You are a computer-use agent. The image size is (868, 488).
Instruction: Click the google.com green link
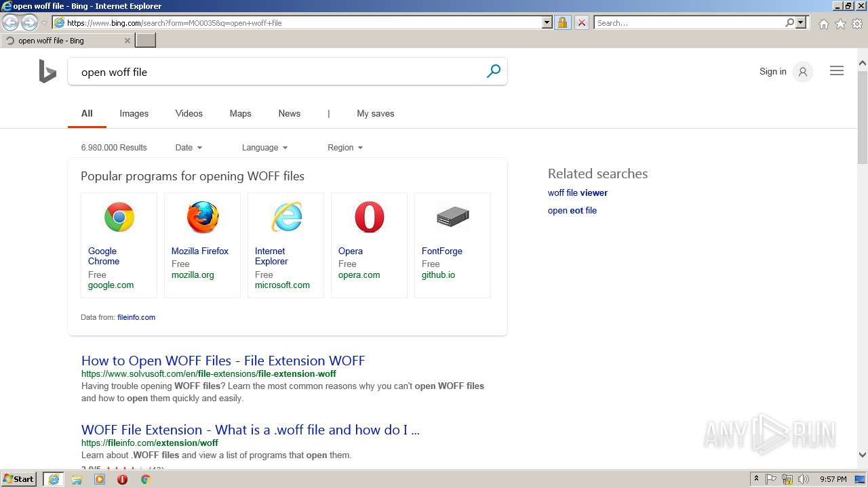[111, 285]
